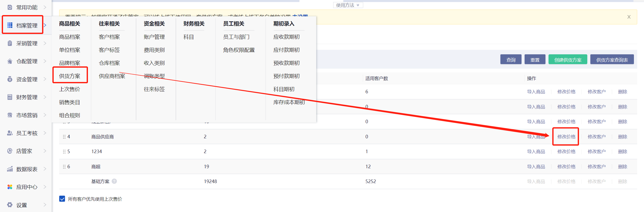
Task: Click the 仓配管理 warehouse icon
Action: pyautogui.click(x=10, y=61)
